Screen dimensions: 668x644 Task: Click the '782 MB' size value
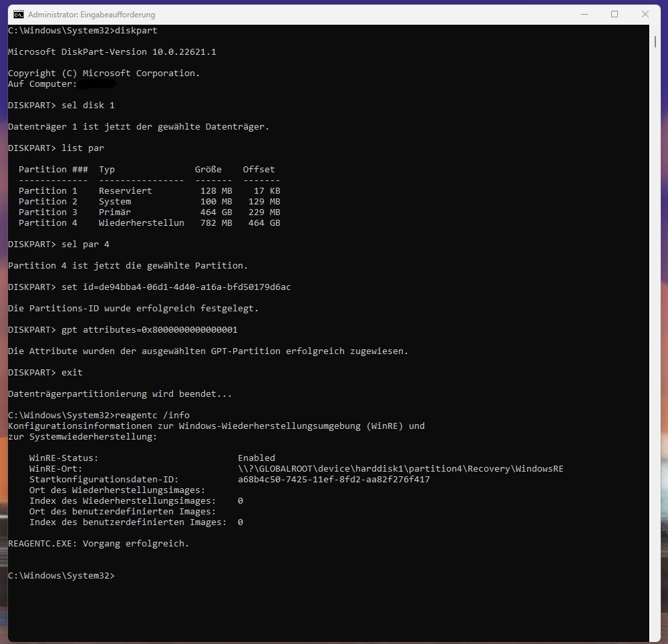pos(216,222)
